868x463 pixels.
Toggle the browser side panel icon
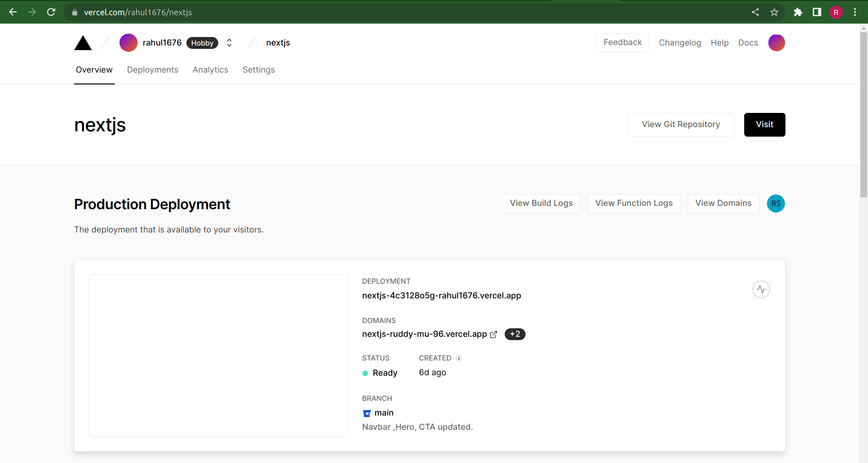click(x=817, y=12)
